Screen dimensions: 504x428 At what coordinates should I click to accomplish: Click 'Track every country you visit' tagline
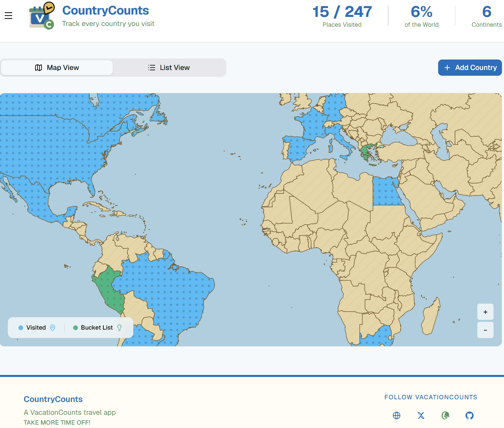108,24
